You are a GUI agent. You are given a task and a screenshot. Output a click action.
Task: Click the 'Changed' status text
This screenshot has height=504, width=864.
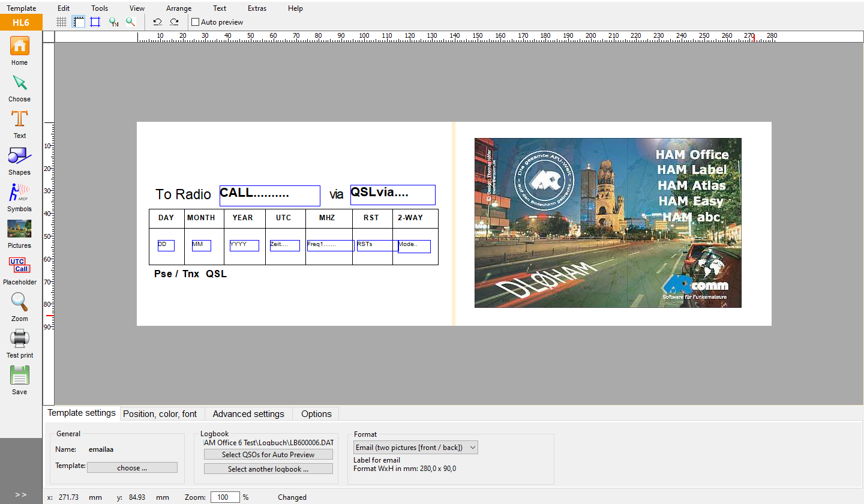(x=292, y=497)
